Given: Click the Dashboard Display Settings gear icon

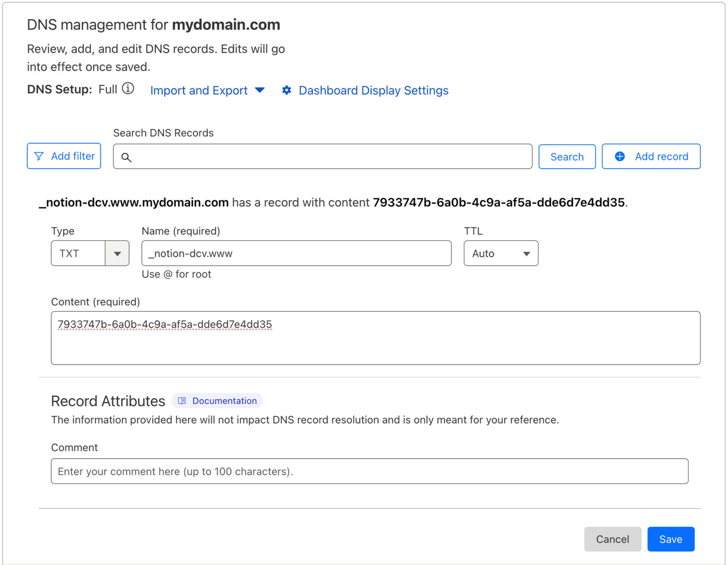Looking at the screenshot, I should (x=287, y=90).
